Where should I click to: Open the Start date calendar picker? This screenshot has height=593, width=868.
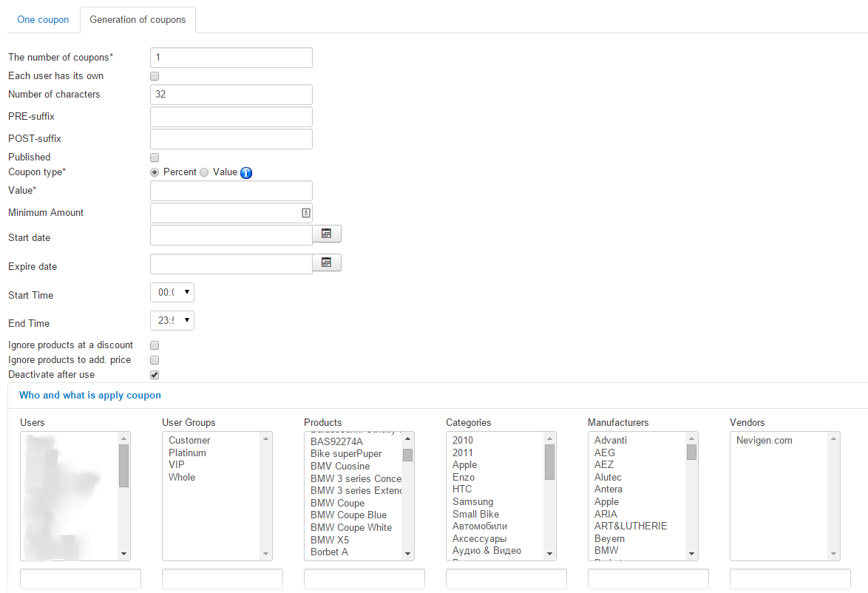tap(326, 234)
